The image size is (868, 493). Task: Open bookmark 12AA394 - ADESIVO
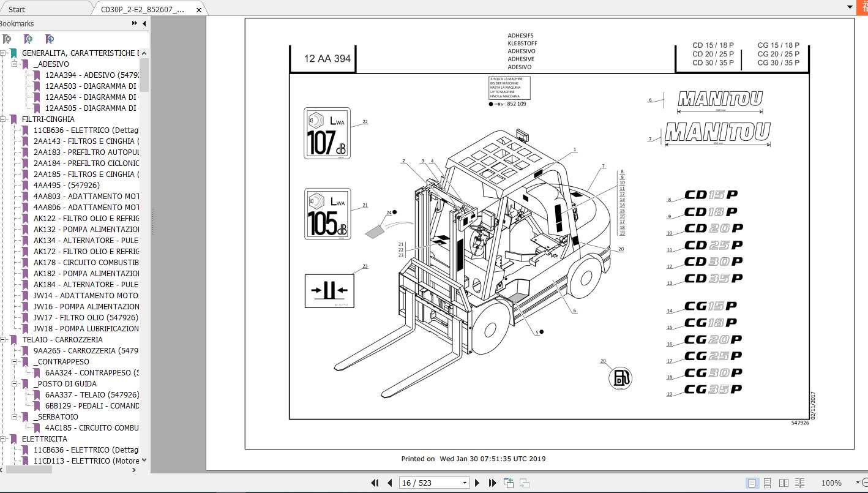pos(92,75)
